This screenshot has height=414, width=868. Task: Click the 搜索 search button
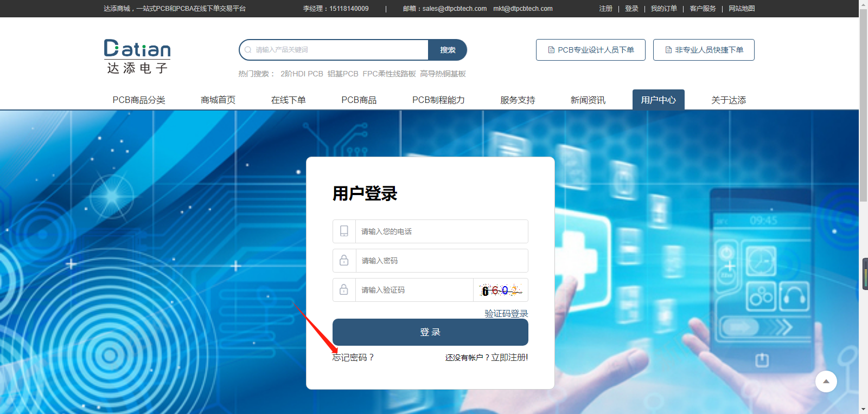click(x=448, y=50)
